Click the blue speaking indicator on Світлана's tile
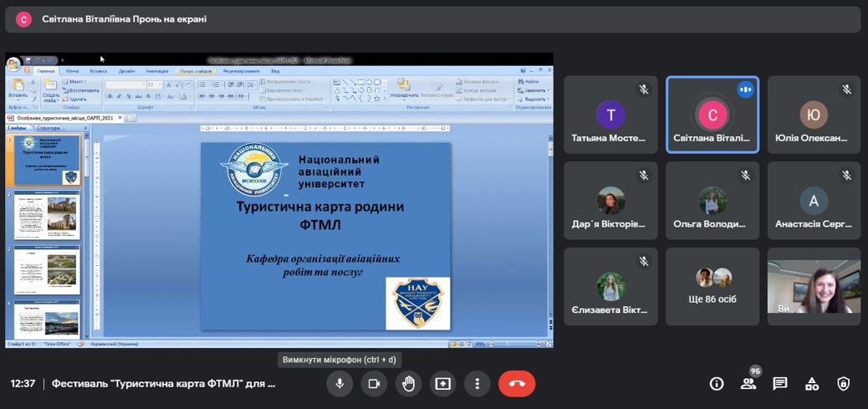This screenshot has height=409, width=868. point(745,89)
